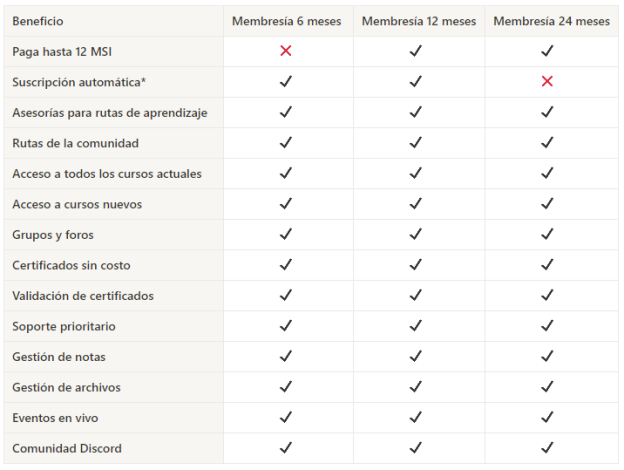This screenshot has width=624, height=470.
Task: Select the Membresía 24 meses column header
Action: pyautogui.click(x=552, y=21)
